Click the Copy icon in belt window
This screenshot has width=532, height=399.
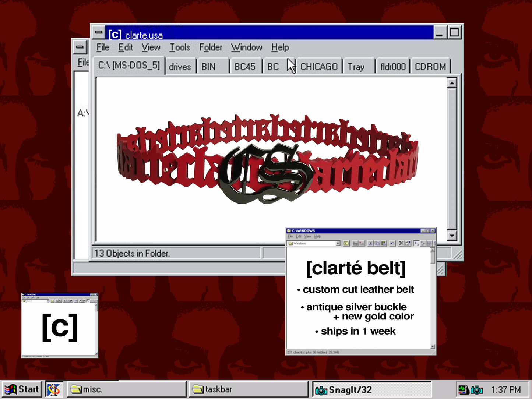point(377,243)
